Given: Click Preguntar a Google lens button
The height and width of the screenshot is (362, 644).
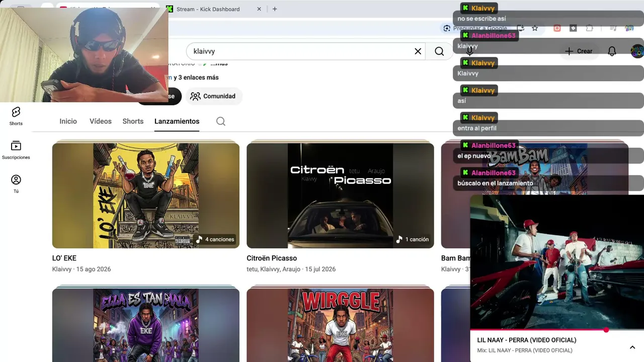Looking at the screenshot, I should point(476,28).
